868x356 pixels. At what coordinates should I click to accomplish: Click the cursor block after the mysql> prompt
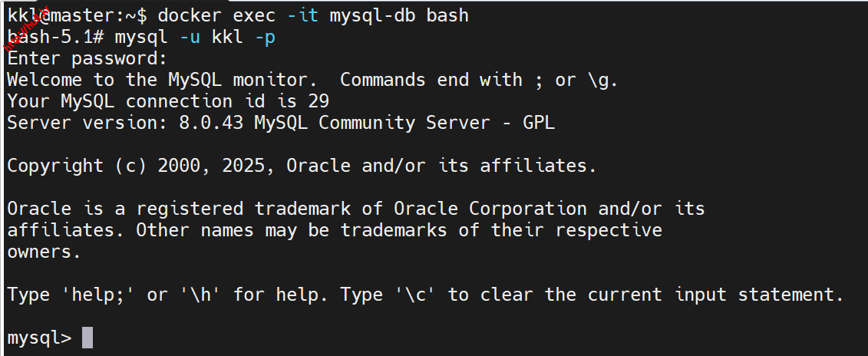[x=87, y=338]
